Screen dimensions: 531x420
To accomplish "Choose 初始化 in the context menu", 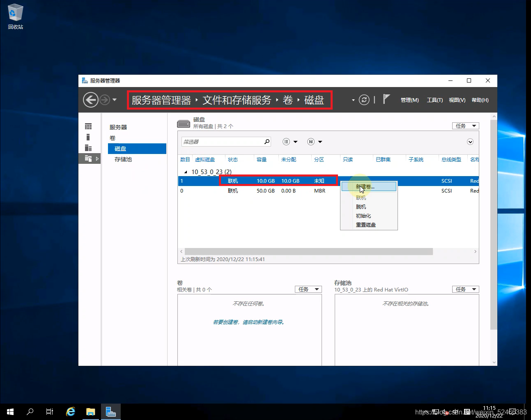I will click(x=369, y=216).
